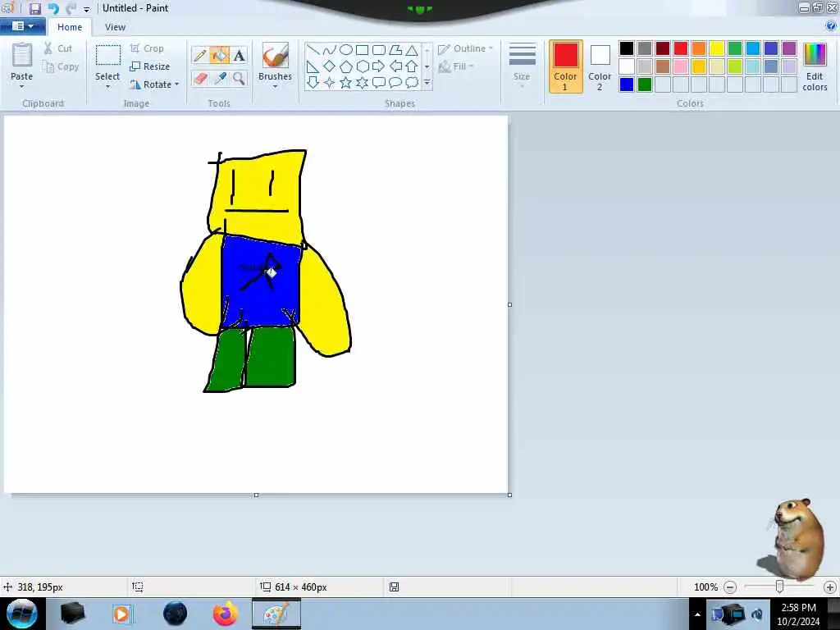This screenshot has height=630, width=840.
Task: Click the clock showing 2:58 PM
Action: (x=798, y=608)
